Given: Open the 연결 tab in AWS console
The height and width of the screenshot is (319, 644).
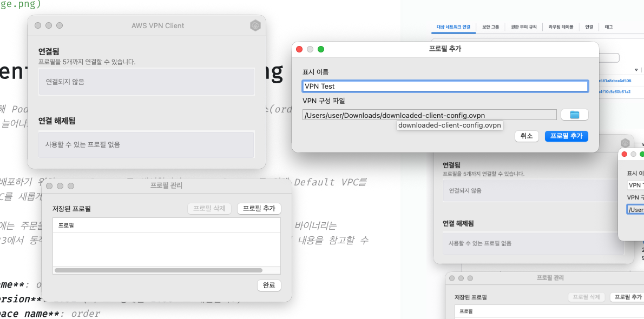Looking at the screenshot, I should click(589, 27).
